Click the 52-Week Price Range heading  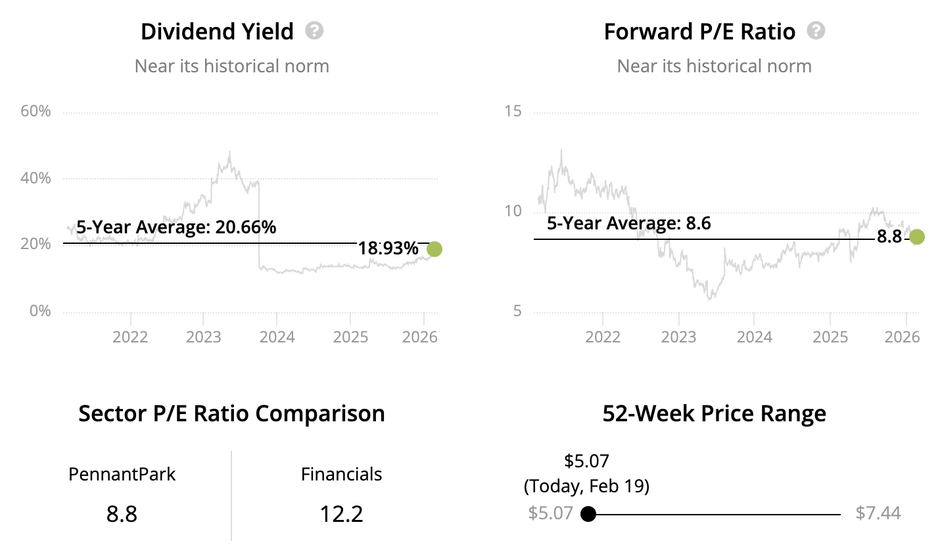point(714,413)
